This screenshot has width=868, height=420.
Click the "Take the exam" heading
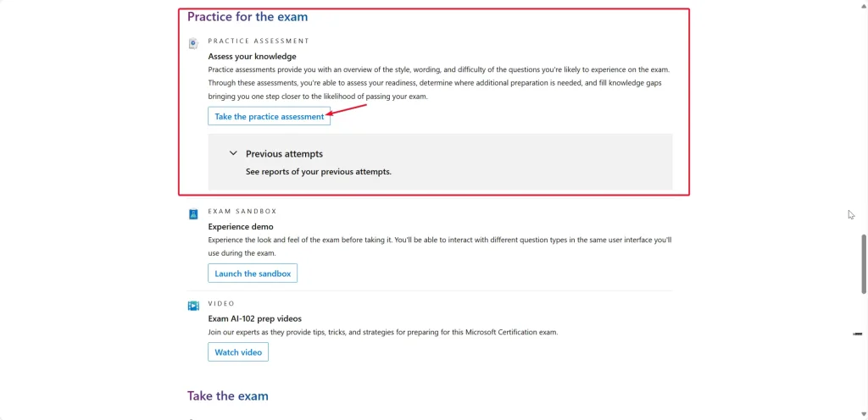pos(227,395)
